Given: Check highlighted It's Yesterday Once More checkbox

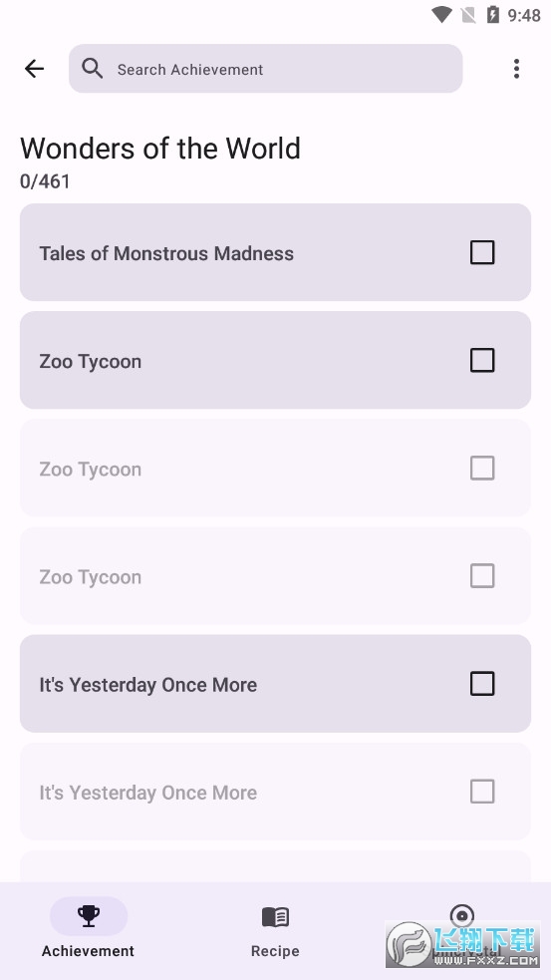Looking at the screenshot, I should [481, 684].
